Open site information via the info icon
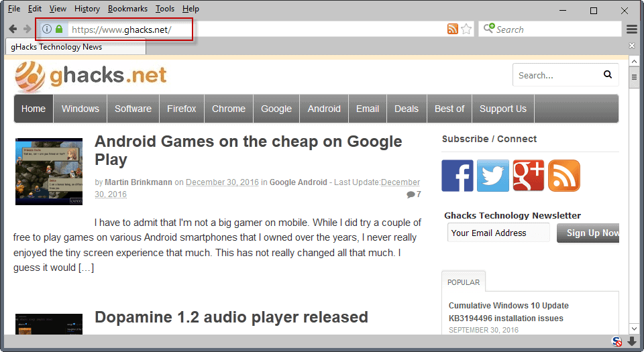644x352 pixels. click(x=47, y=29)
